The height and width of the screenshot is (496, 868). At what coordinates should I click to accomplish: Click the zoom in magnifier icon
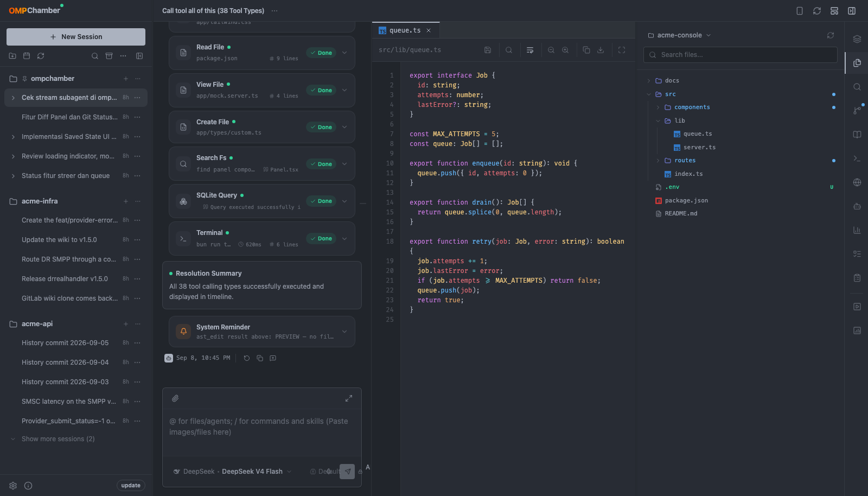(565, 50)
